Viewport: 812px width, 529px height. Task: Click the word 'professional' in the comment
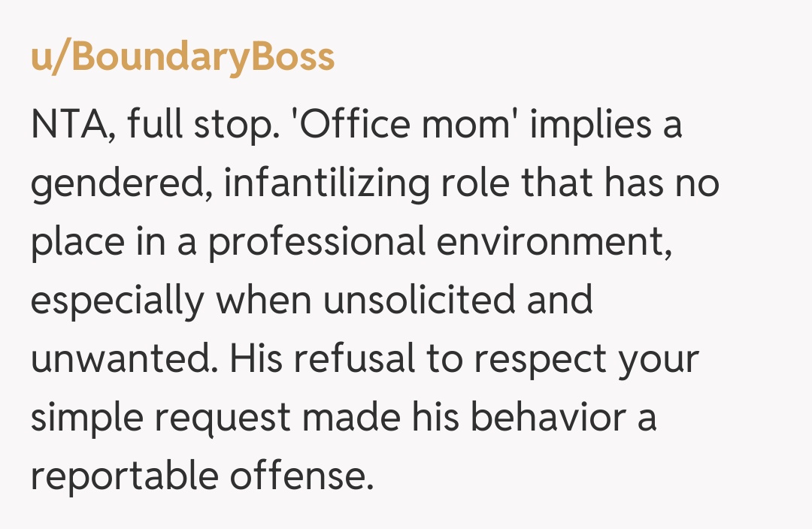[318, 243]
